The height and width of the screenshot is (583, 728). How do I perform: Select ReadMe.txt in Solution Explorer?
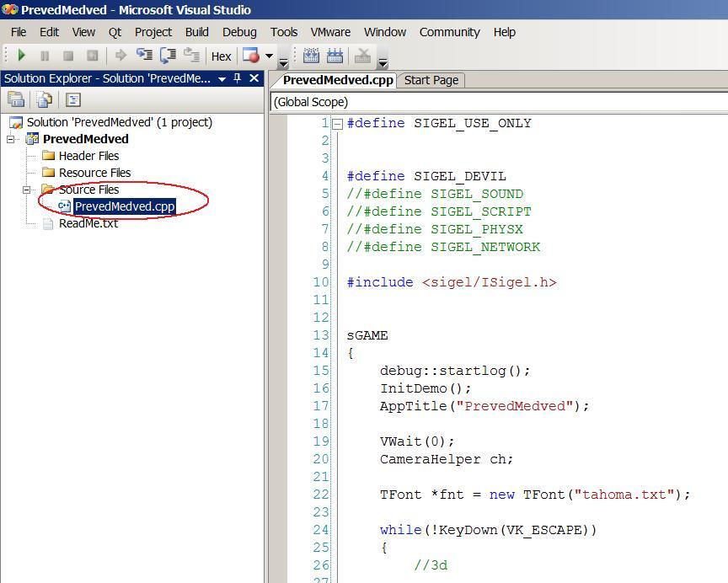click(x=88, y=223)
